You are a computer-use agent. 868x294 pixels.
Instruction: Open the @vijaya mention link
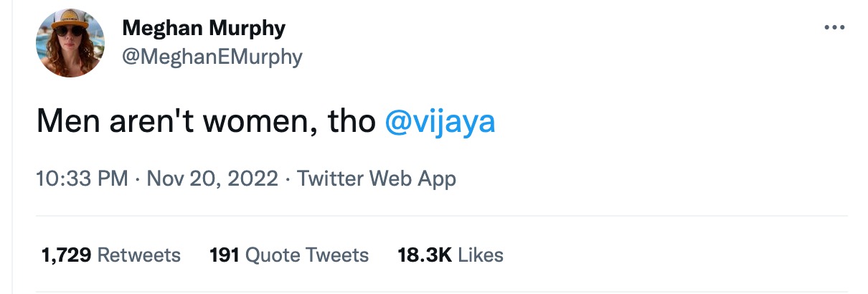440,122
